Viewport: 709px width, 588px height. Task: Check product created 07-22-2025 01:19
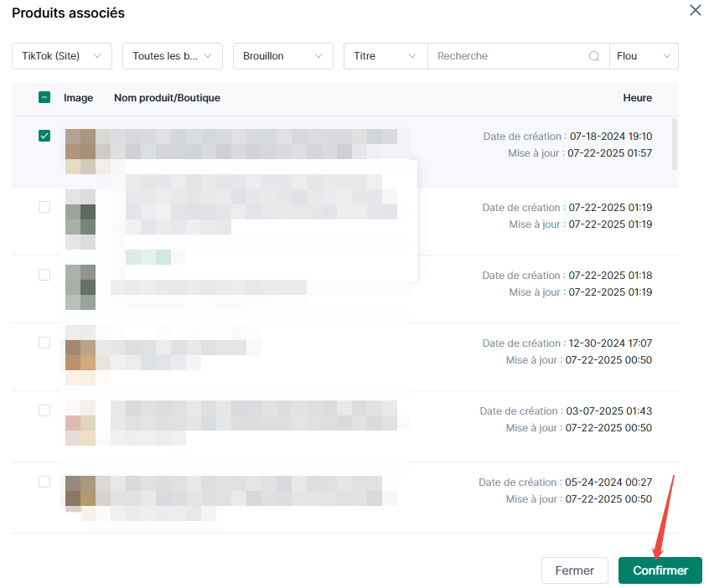click(44, 207)
